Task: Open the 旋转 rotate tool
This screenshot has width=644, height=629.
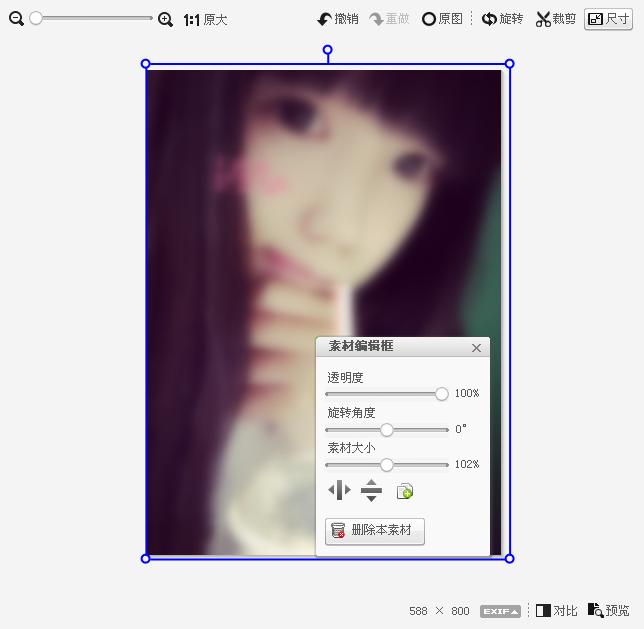Action: point(502,19)
